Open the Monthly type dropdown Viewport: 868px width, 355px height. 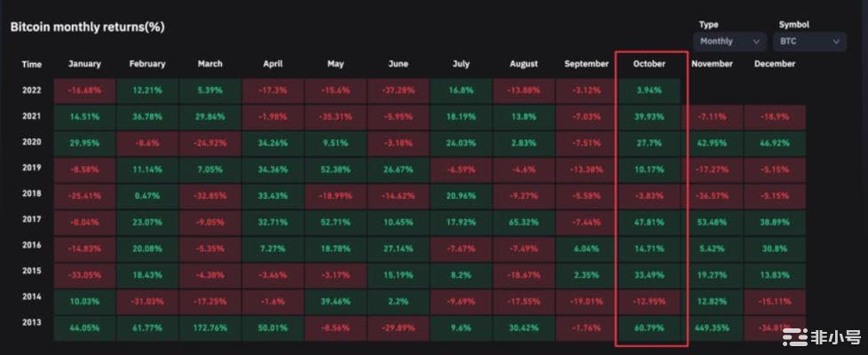pos(730,41)
